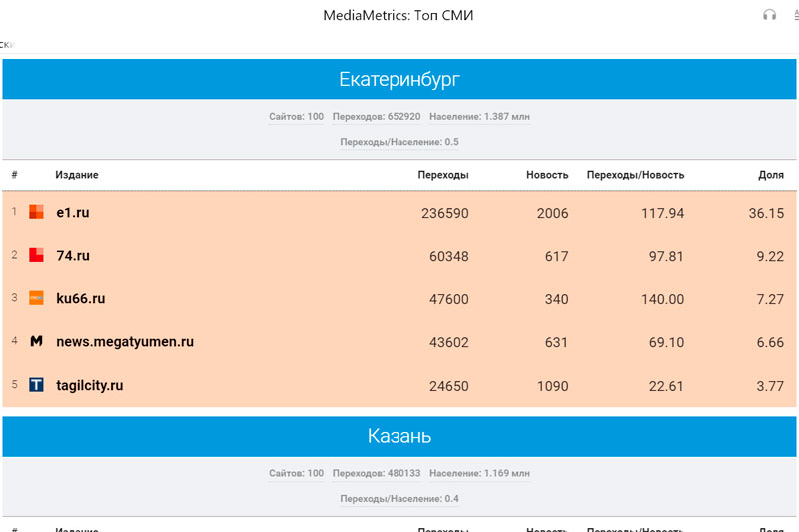
Task: Click the 36.15 share value for e1.ru
Action: (766, 213)
